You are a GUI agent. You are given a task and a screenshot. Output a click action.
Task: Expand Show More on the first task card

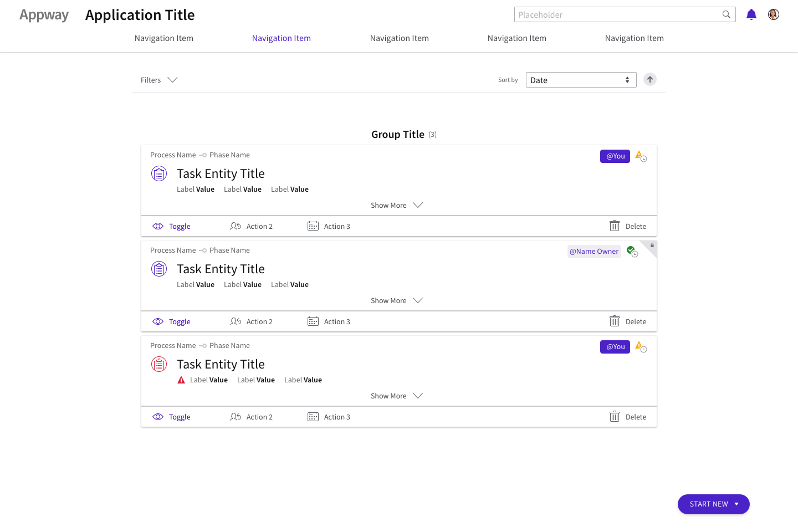pos(397,205)
